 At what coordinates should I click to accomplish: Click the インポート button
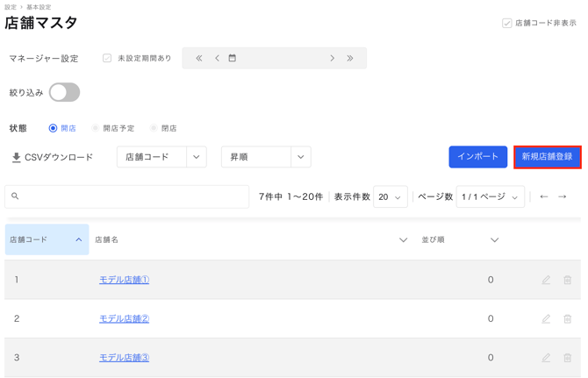tap(477, 157)
